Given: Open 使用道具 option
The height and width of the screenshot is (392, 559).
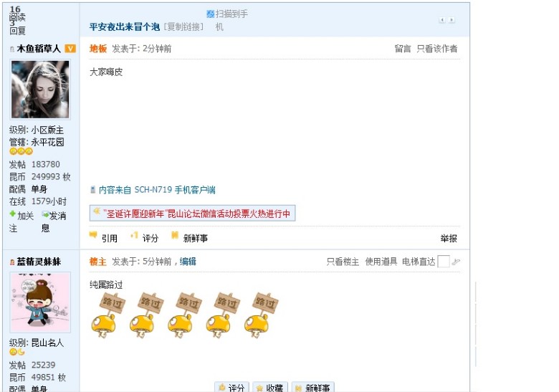Looking at the screenshot, I should pyautogui.click(x=381, y=262).
